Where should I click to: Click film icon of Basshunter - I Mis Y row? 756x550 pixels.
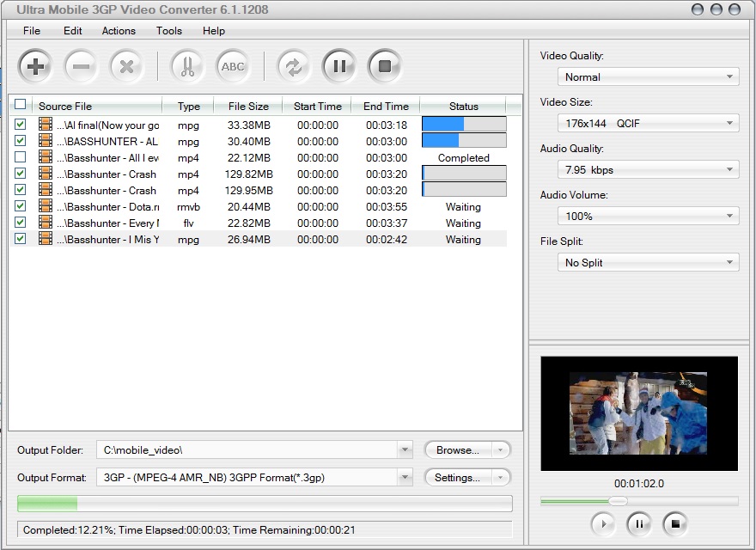(x=46, y=239)
